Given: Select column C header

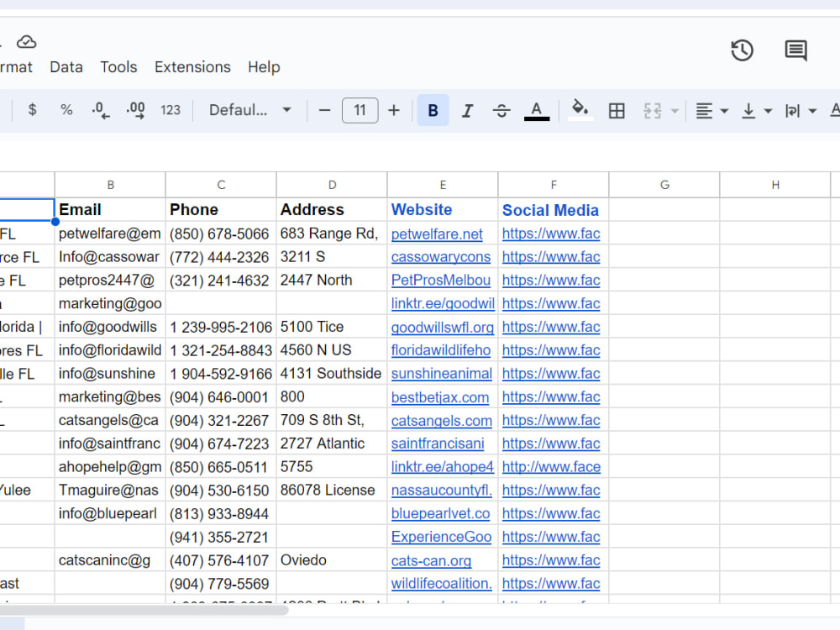Looking at the screenshot, I should pos(221,185).
